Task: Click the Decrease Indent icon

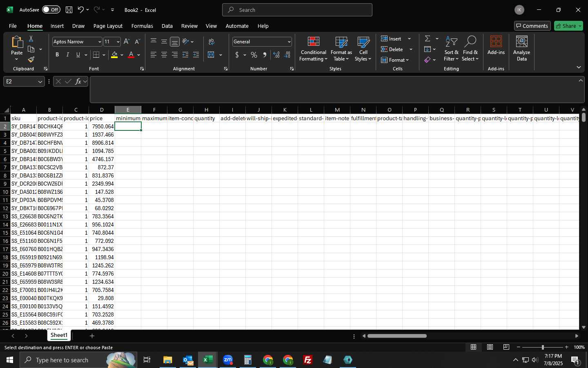Action: (185, 55)
